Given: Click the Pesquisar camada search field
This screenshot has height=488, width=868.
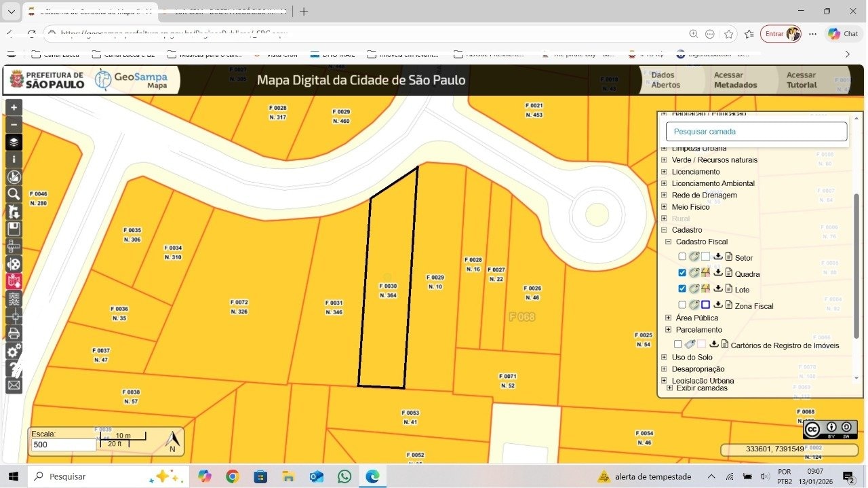Looking at the screenshot, I should coord(756,132).
